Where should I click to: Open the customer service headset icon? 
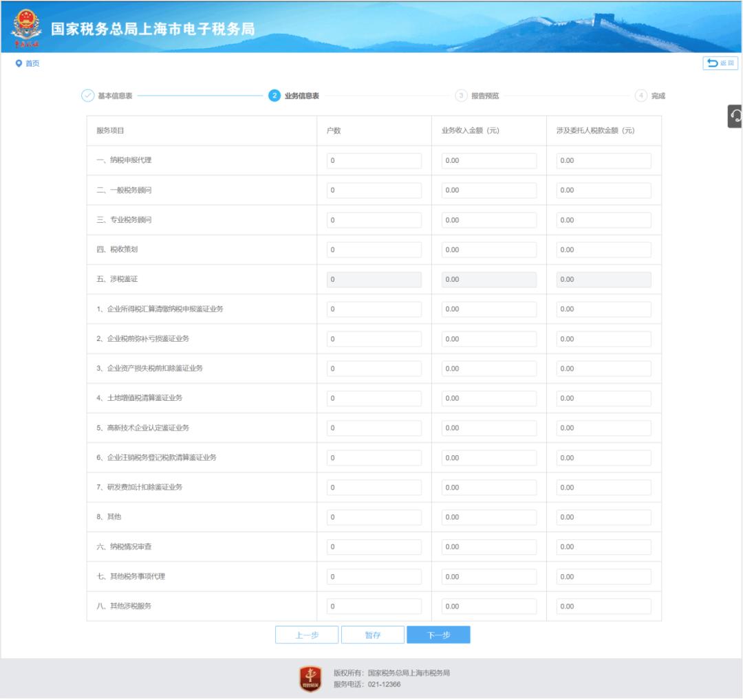tap(735, 116)
